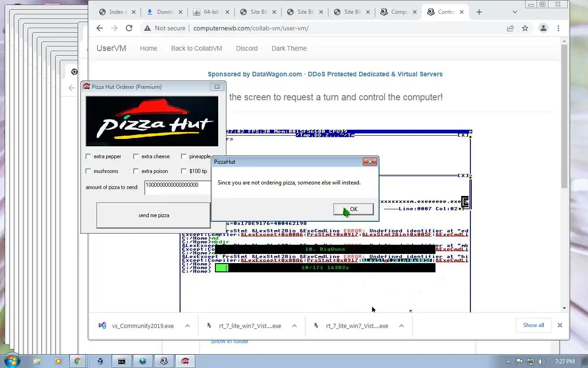
Task: Click Pizza Hut Orderer taskbar icon
Action: [185, 361]
